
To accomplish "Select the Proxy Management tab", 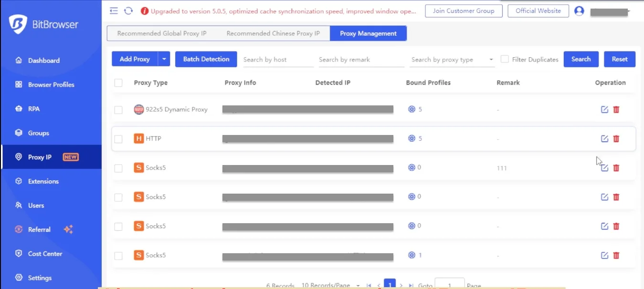I will tap(368, 33).
